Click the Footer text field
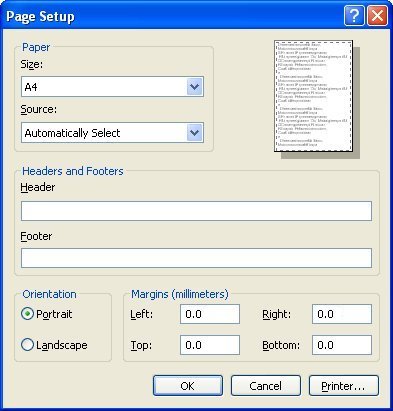The width and height of the screenshot is (393, 411). point(196,258)
